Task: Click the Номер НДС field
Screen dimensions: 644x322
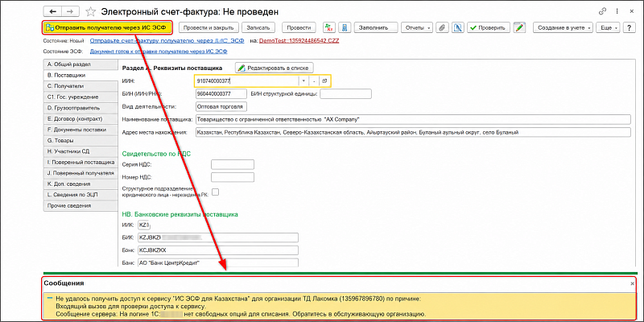Action: pyautogui.click(x=233, y=177)
